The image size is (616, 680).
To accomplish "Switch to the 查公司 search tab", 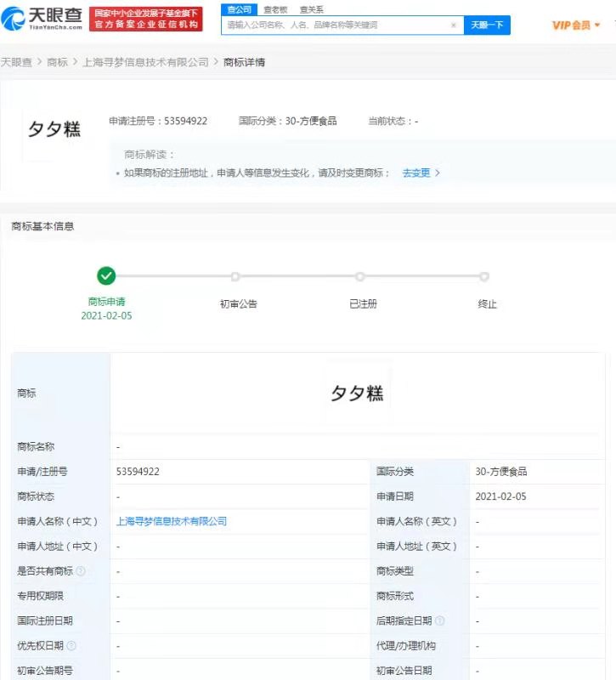I will (238, 9).
